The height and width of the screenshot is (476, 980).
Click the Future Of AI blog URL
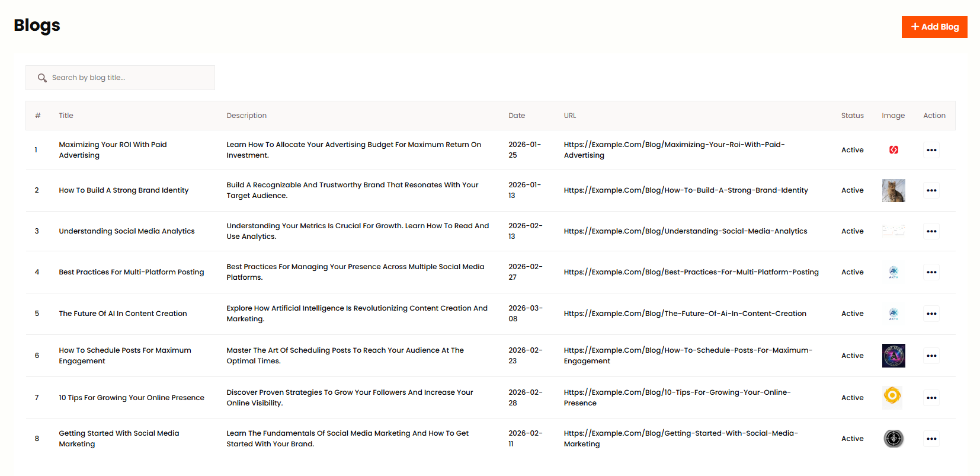coord(684,314)
